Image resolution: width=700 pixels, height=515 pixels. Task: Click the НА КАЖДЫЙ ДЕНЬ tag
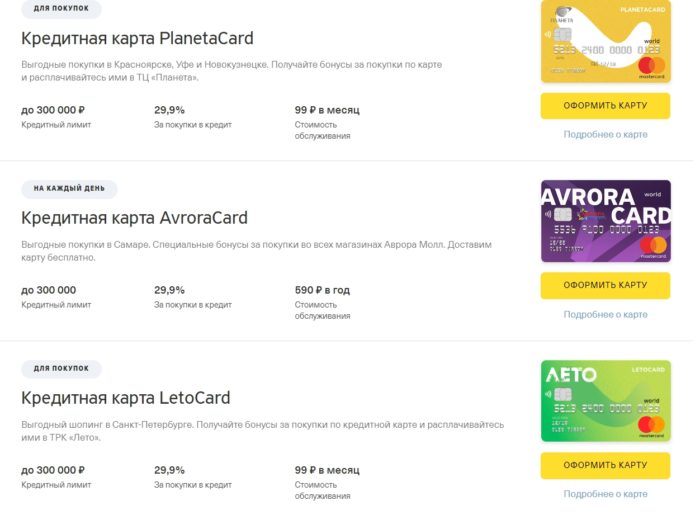coord(69,189)
